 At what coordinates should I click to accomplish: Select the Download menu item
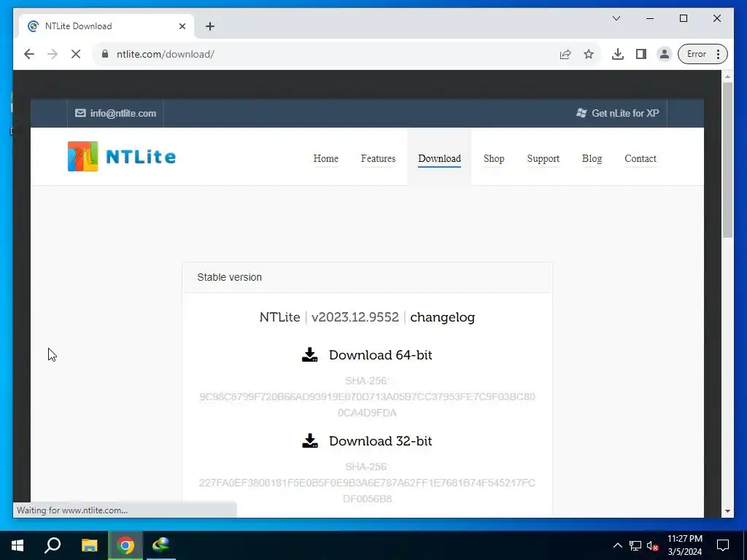click(x=439, y=158)
